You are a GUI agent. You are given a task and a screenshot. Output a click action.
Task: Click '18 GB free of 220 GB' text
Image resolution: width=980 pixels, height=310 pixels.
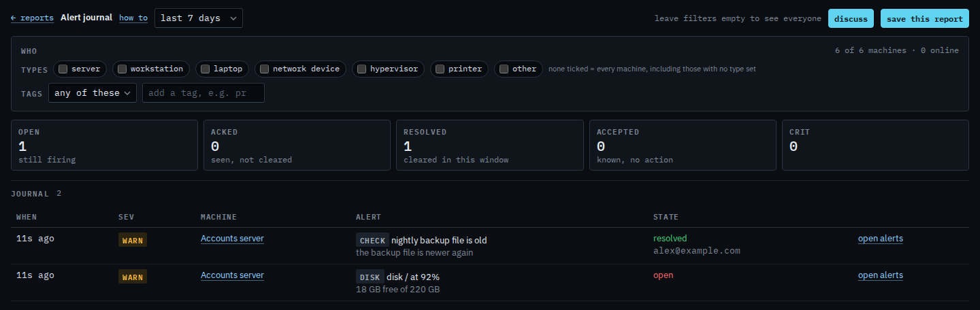397,290
